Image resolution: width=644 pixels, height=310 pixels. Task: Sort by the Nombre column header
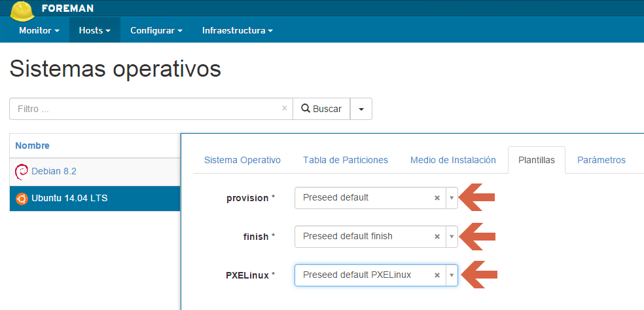click(x=33, y=145)
